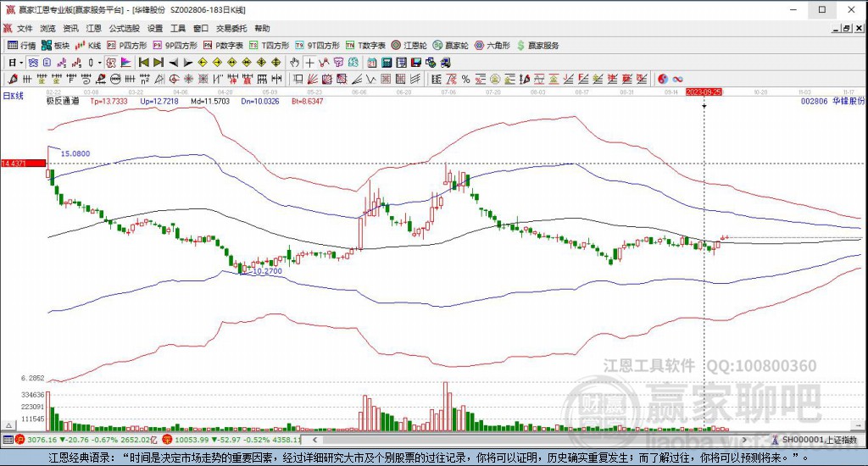Open the 江恩 menu
The height and width of the screenshot is (466, 868).
click(x=93, y=28)
